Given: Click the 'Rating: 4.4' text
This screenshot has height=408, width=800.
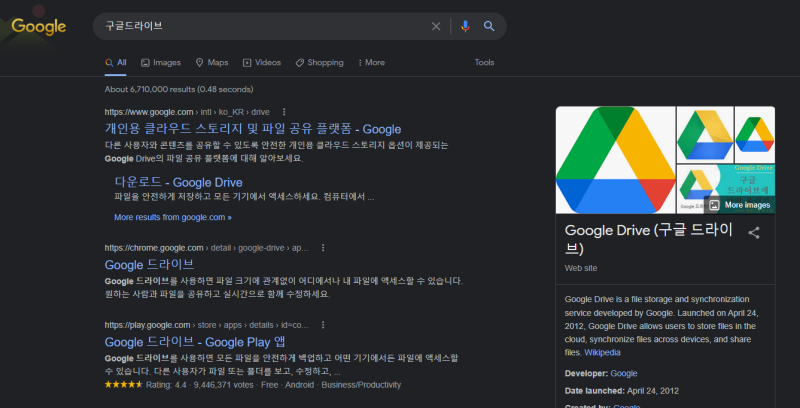Looking at the screenshot, I should 166,385.
